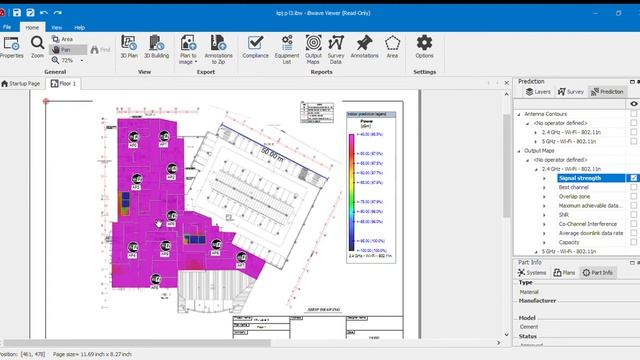640x360 pixels.
Task: Check the Antenna Contours checkbox
Action: tap(633, 114)
